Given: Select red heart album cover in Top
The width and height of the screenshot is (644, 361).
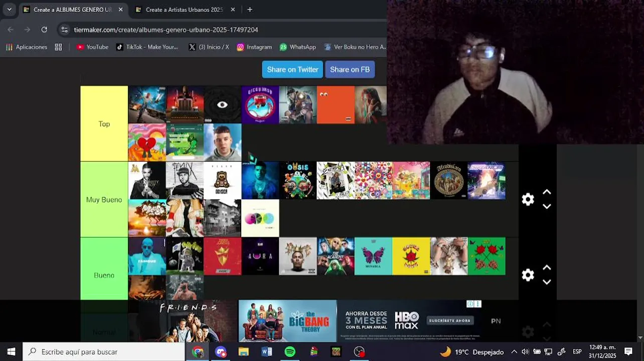Looking at the screenshot, I should coord(147,142).
